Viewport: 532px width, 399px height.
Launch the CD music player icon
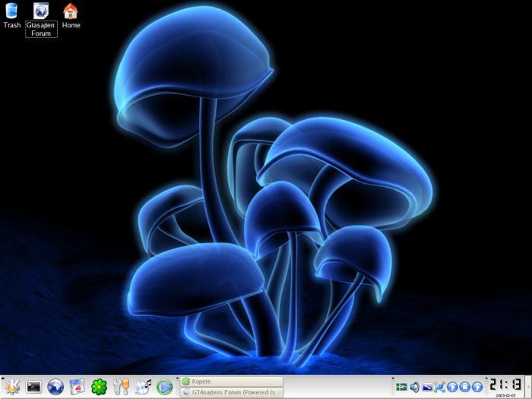[x=143, y=387]
